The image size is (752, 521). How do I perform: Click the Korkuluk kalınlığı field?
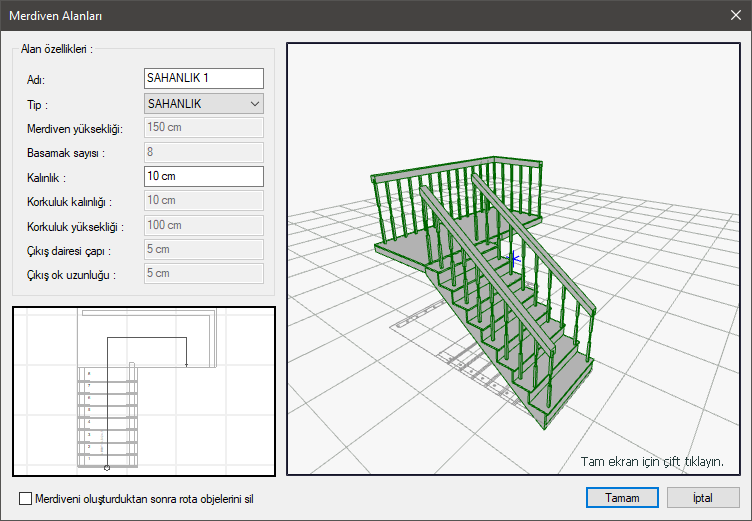point(204,201)
